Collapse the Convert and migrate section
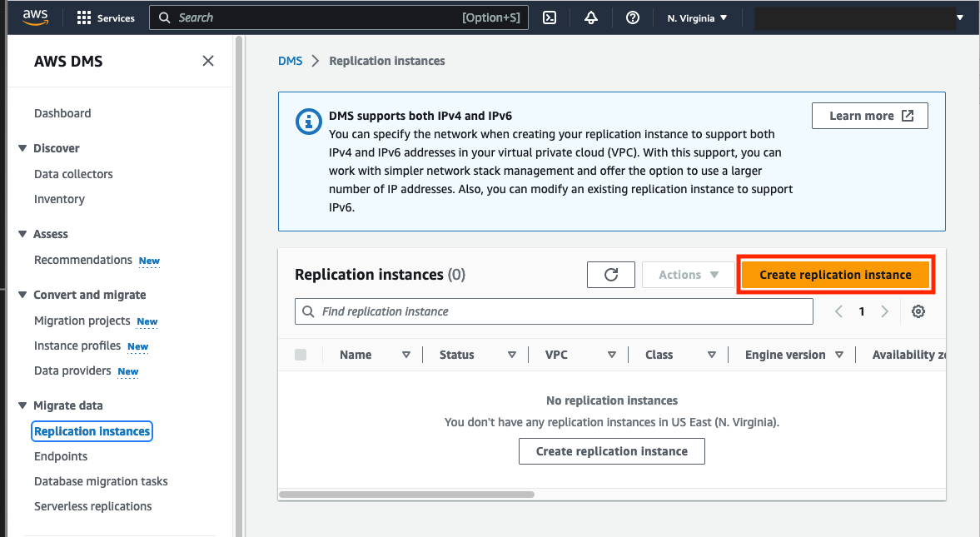Viewport: 980px width, 537px height. 22,295
